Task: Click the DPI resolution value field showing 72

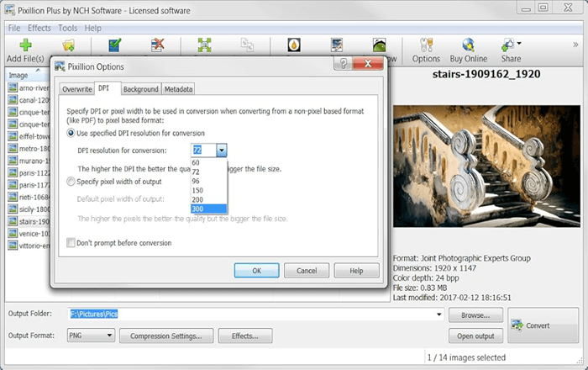Action: point(203,151)
